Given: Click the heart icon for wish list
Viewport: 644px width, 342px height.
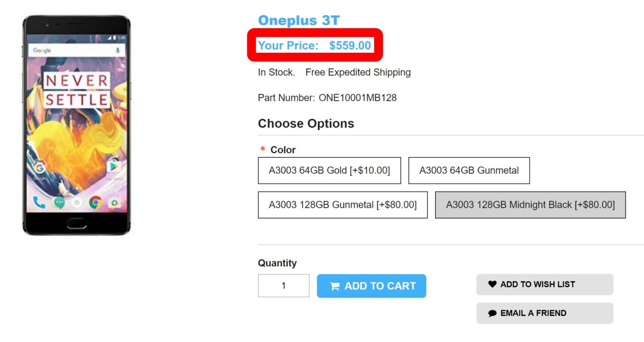Looking at the screenshot, I should 492,285.
